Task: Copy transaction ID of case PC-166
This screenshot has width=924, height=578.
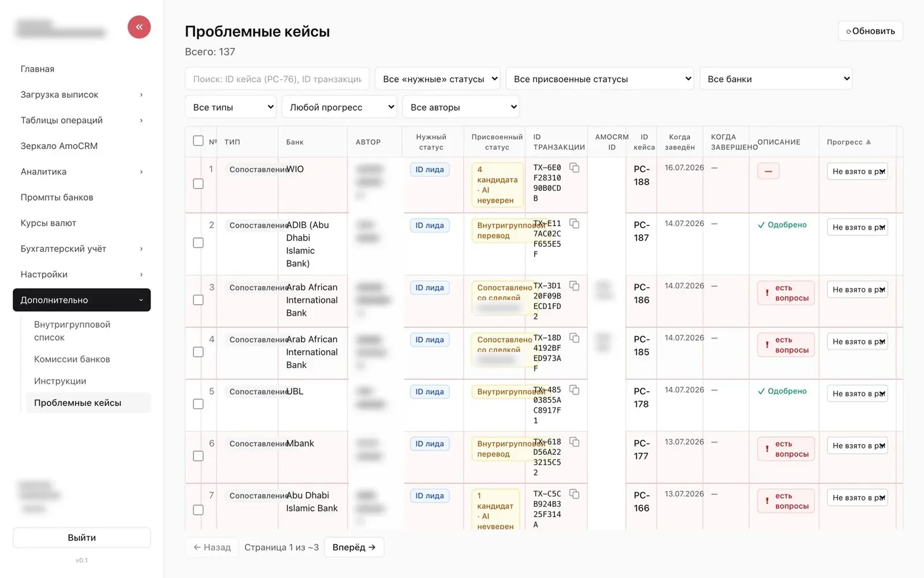Action: 575,494
